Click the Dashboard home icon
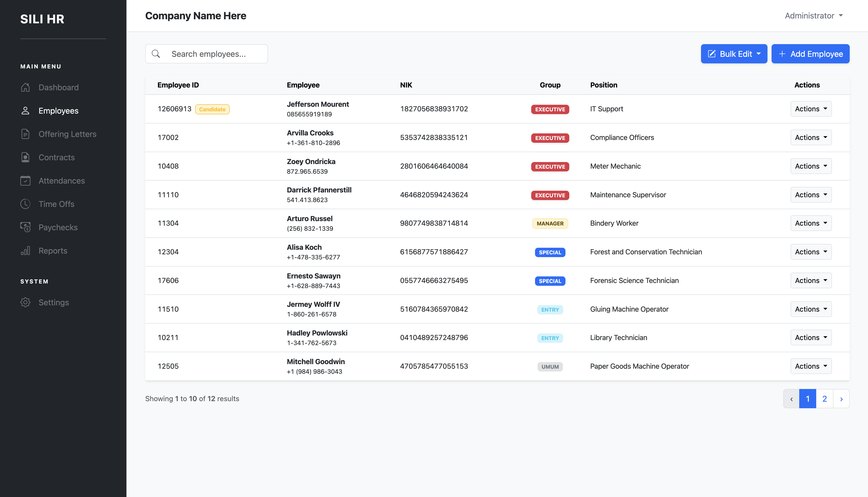868x497 pixels. (x=25, y=87)
